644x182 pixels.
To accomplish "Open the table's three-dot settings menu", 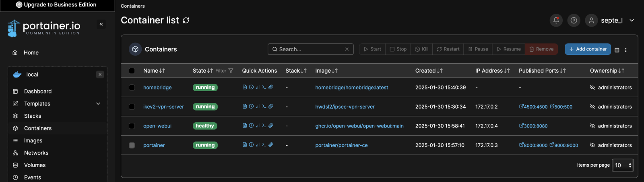I will point(626,50).
